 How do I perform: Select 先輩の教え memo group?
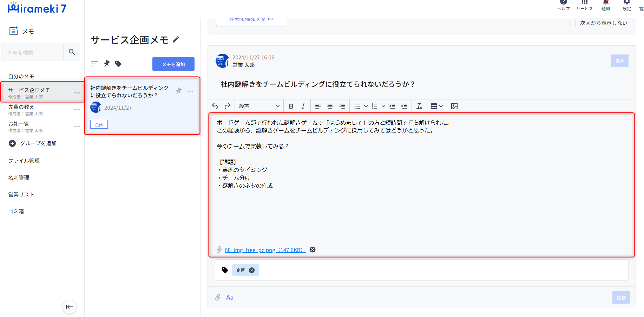pyautogui.click(x=21, y=107)
